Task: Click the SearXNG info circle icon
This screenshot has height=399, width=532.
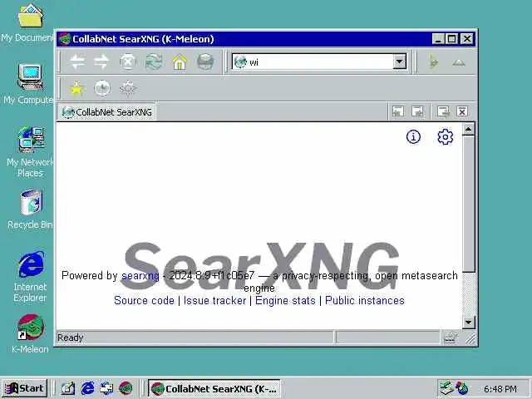Action: point(413,137)
